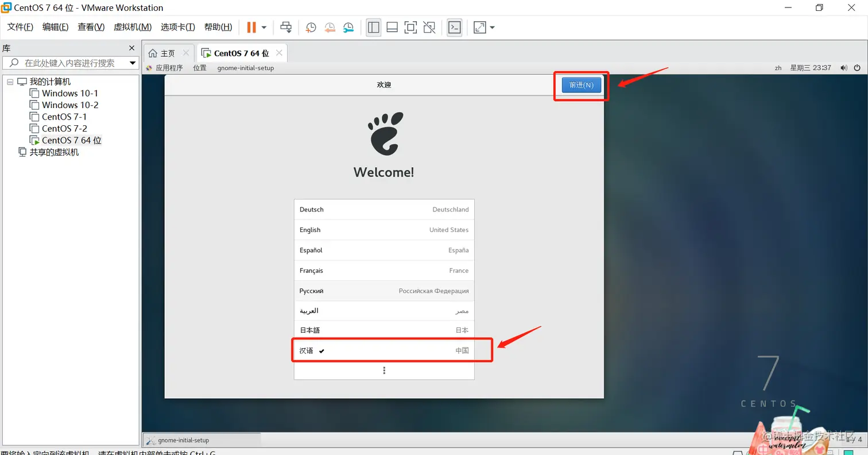868x455 pixels.
Task: Select the Windows 10-1 virtual machine
Action: (70, 94)
